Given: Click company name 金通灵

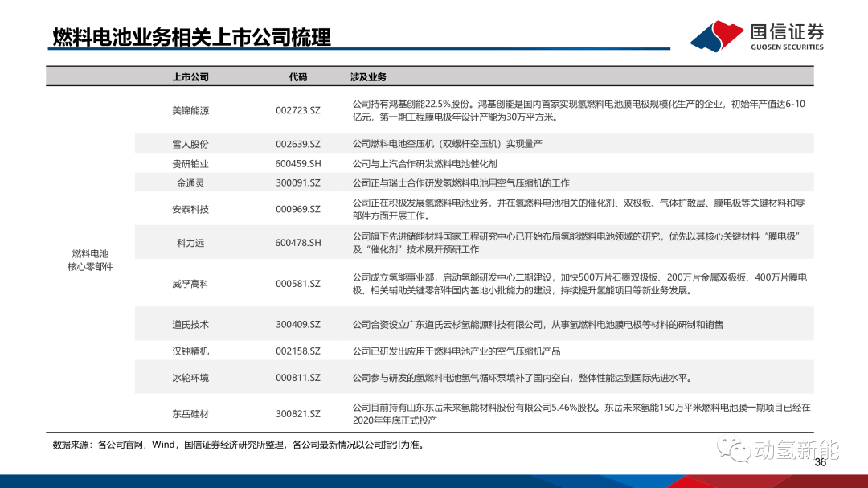Looking at the screenshot, I should point(190,182).
